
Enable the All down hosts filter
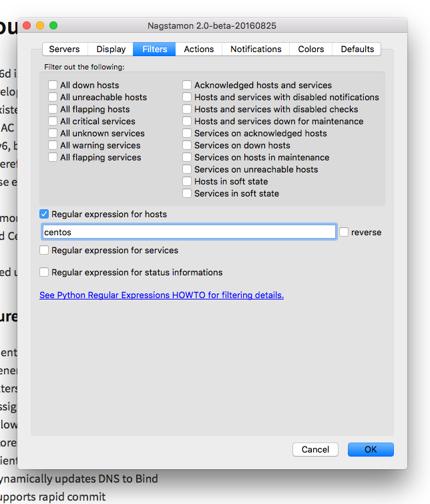pos(53,86)
